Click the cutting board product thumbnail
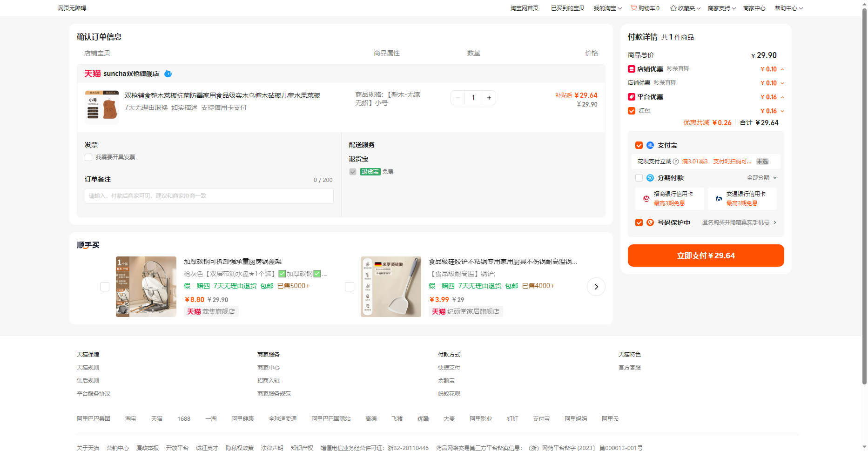 pyautogui.click(x=102, y=107)
